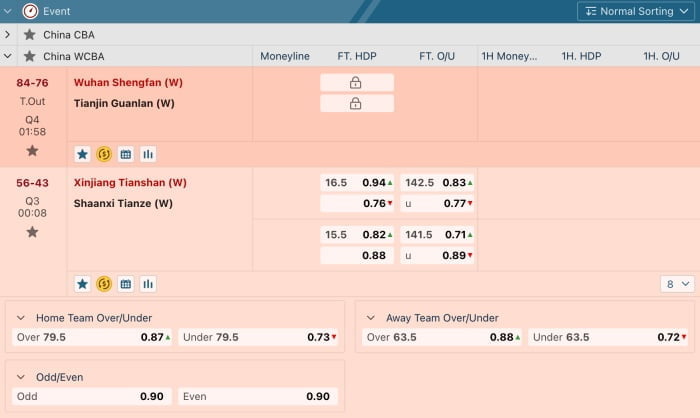Expand the China CBA league
The image size is (700, 418).
(8, 34)
